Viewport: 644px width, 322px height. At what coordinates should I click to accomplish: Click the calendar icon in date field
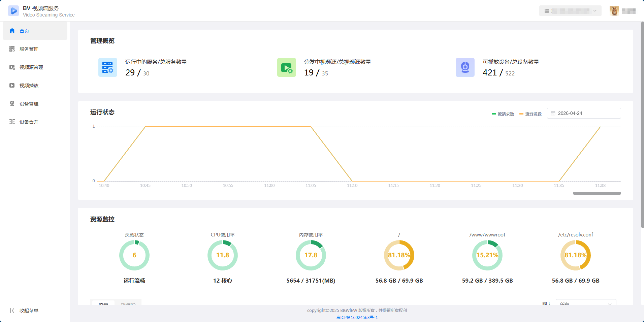[553, 113]
